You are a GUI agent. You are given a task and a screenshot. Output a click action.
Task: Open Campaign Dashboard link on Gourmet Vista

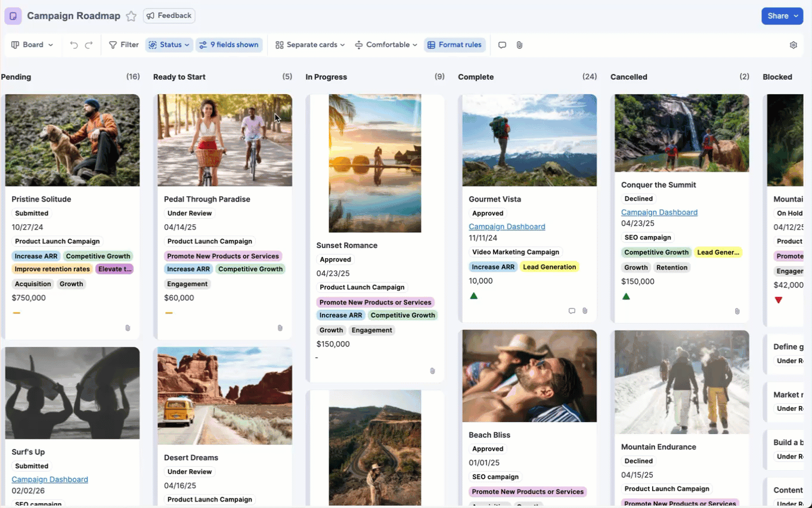pos(507,227)
